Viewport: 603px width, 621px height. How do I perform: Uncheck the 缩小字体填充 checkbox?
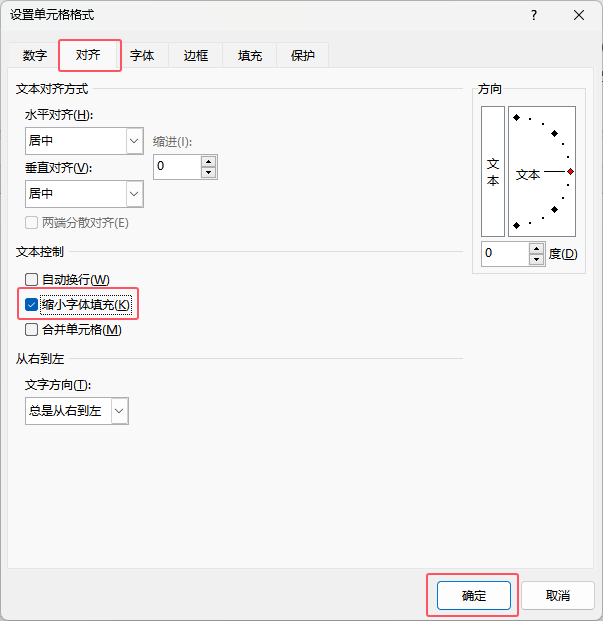[x=31, y=304]
